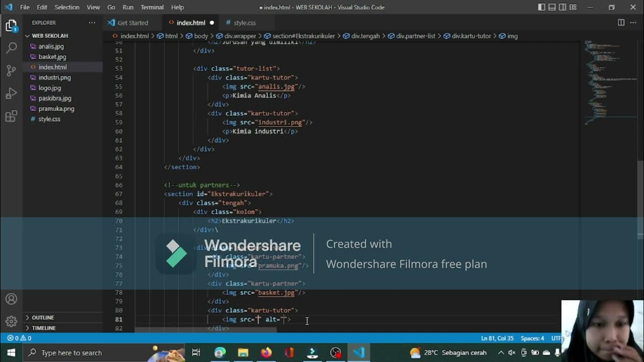Open the Source Control view
This screenshot has height=362, width=644.
[x=11, y=71]
